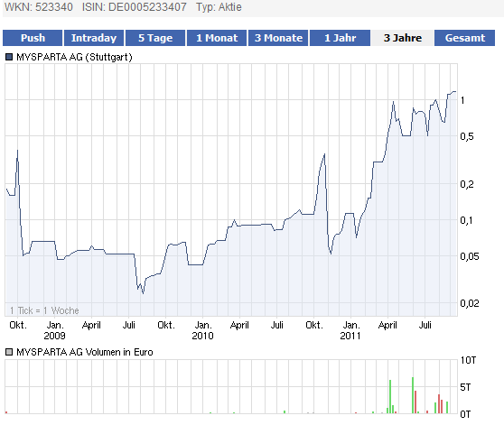
Task: Click the MYSPARTA AG (Stuttgart) legend label
Action: click(x=74, y=57)
